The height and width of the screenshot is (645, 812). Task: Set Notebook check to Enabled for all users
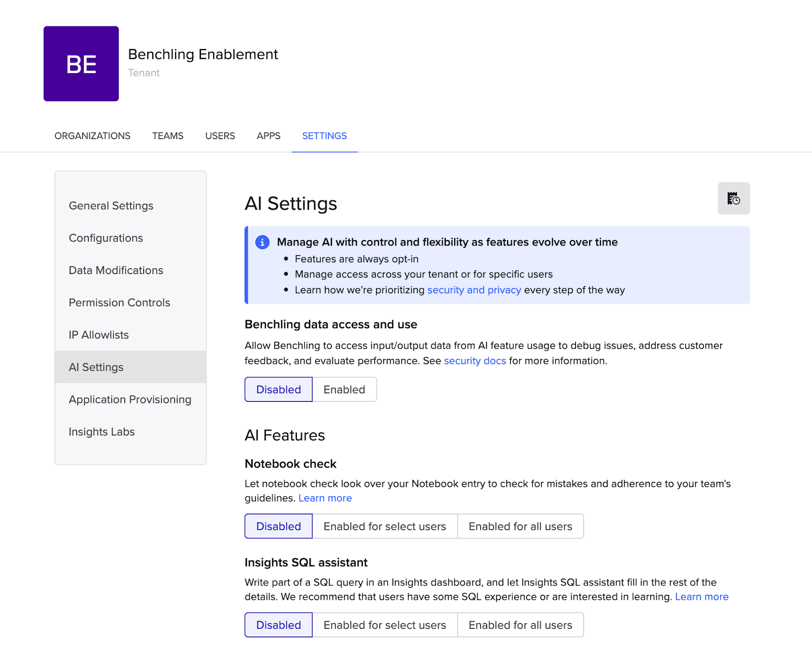[x=520, y=526]
